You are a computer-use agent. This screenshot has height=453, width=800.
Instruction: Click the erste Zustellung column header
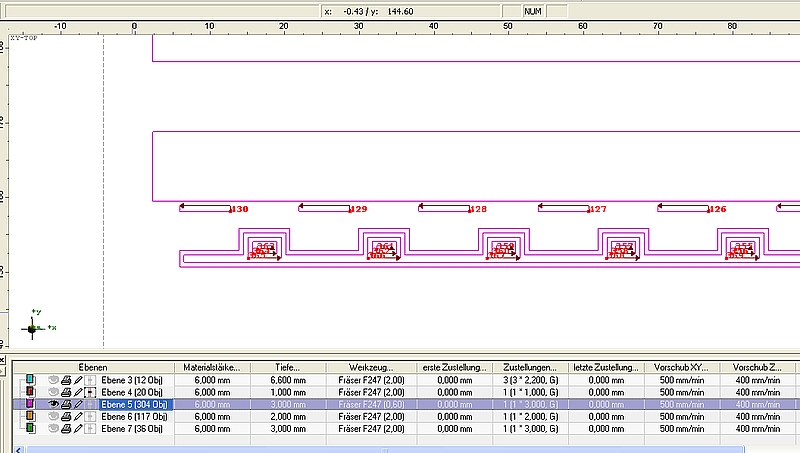pyautogui.click(x=455, y=367)
